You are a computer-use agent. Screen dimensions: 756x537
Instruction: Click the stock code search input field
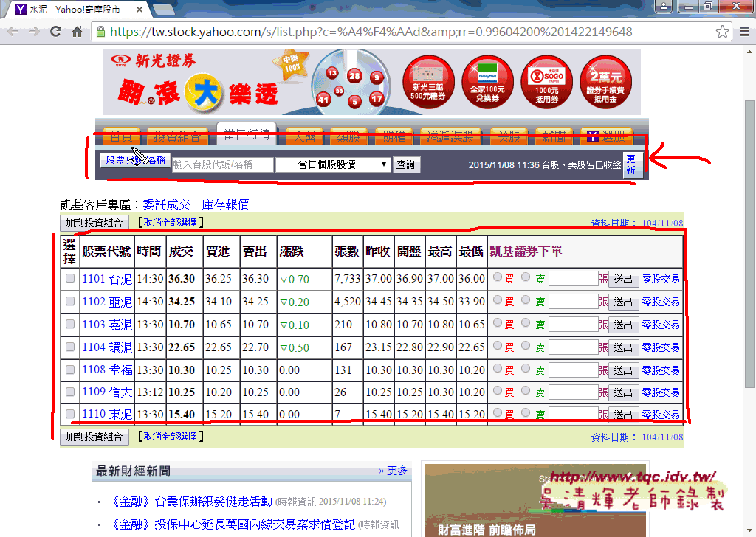point(223,164)
